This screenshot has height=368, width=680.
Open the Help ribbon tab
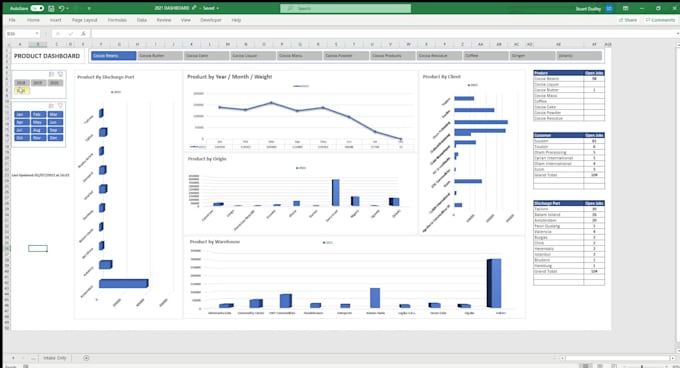pos(236,20)
